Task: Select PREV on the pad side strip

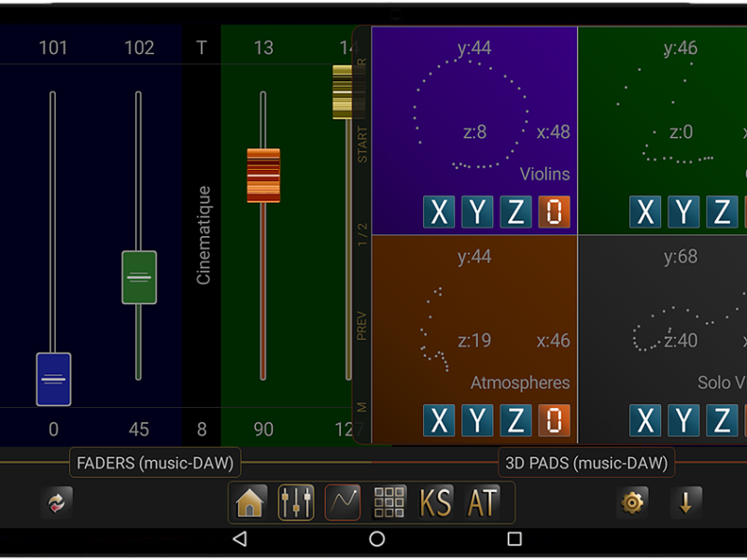Action: tap(362, 326)
